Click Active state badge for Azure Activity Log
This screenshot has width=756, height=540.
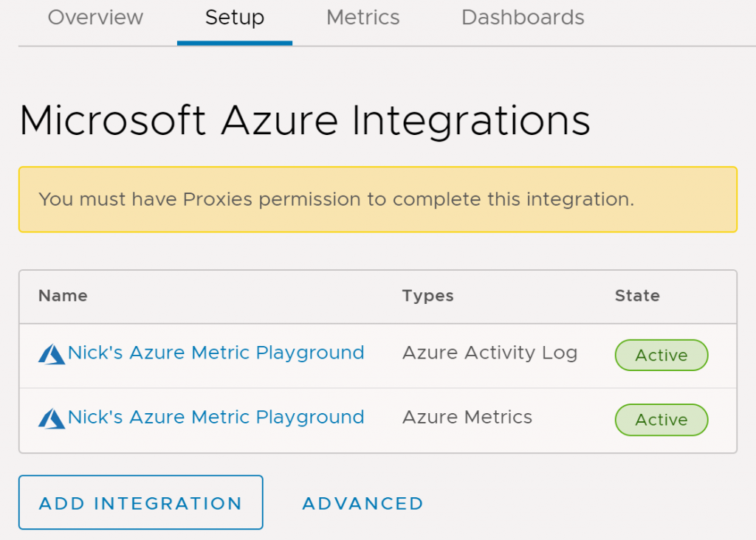pos(661,356)
